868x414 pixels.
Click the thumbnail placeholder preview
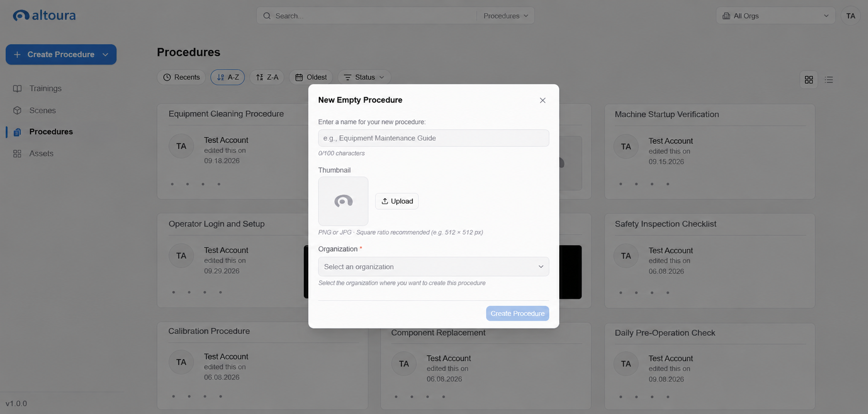343,201
